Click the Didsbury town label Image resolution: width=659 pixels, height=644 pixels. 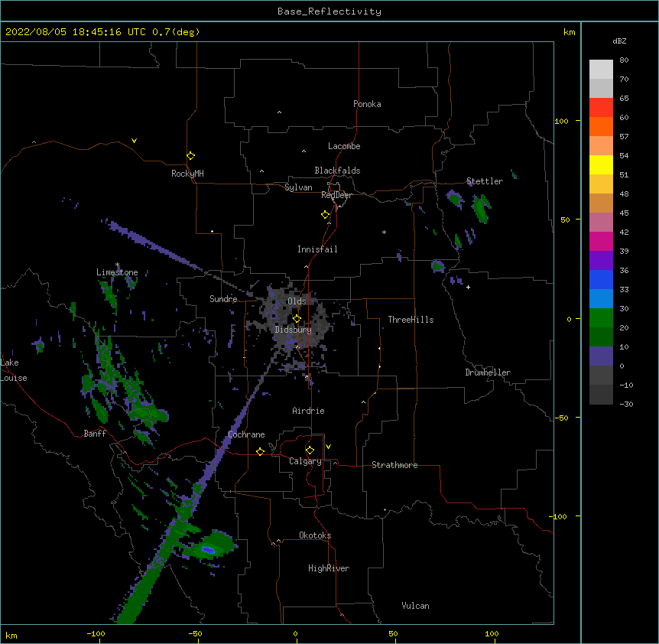(x=294, y=330)
